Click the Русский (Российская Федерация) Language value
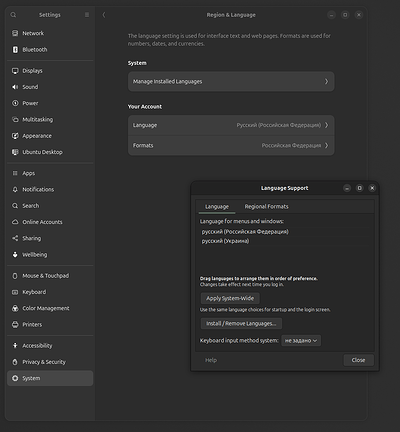 (279, 125)
